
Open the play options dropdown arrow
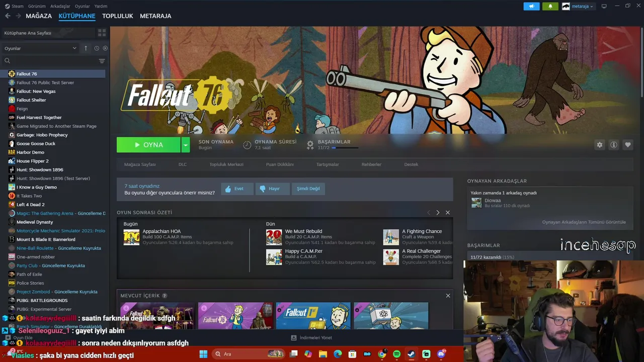(x=186, y=145)
